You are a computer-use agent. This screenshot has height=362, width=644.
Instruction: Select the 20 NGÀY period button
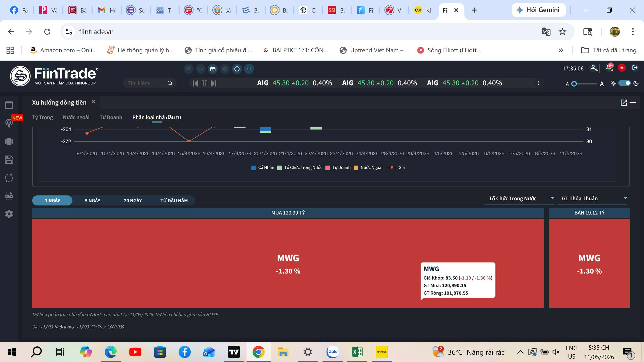click(133, 201)
